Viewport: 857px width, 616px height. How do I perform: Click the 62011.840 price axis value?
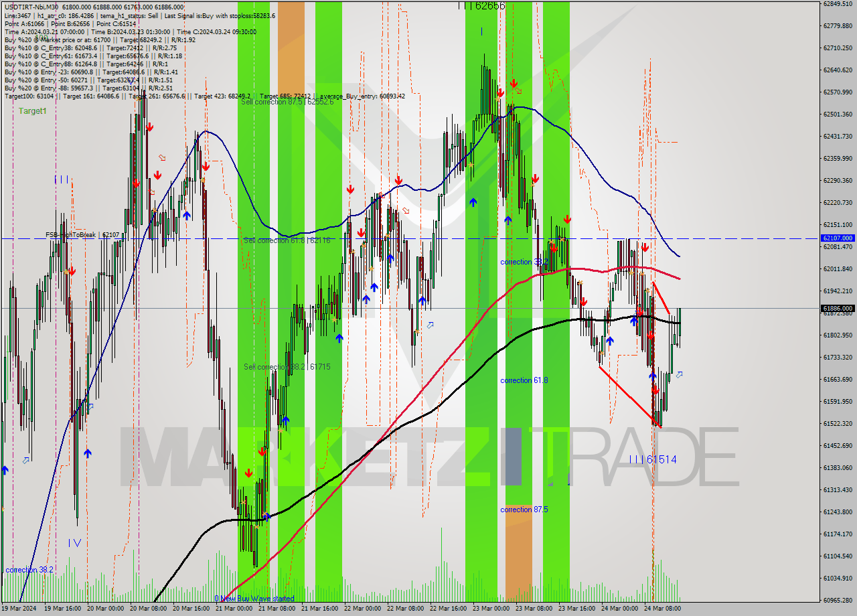click(837, 268)
